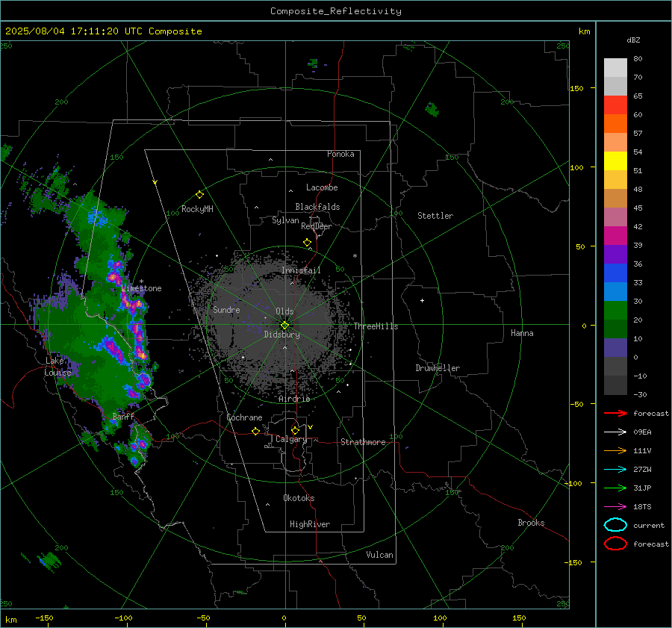Click the Blackfalds city label

point(317,207)
